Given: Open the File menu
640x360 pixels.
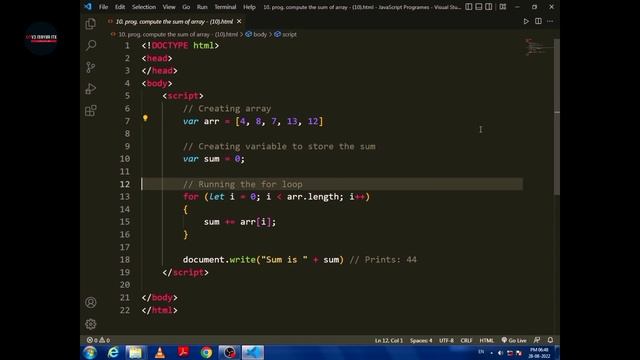Looking at the screenshot, I should tap(103, 7).
